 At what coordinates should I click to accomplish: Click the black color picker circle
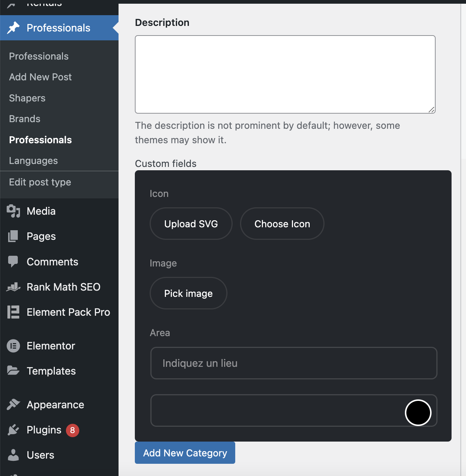[x=418, y=412]
